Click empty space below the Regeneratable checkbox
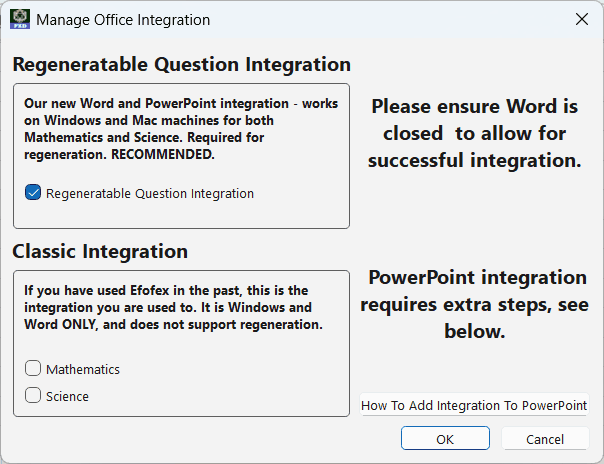The image size is (604, 464). tap(180, 215)
